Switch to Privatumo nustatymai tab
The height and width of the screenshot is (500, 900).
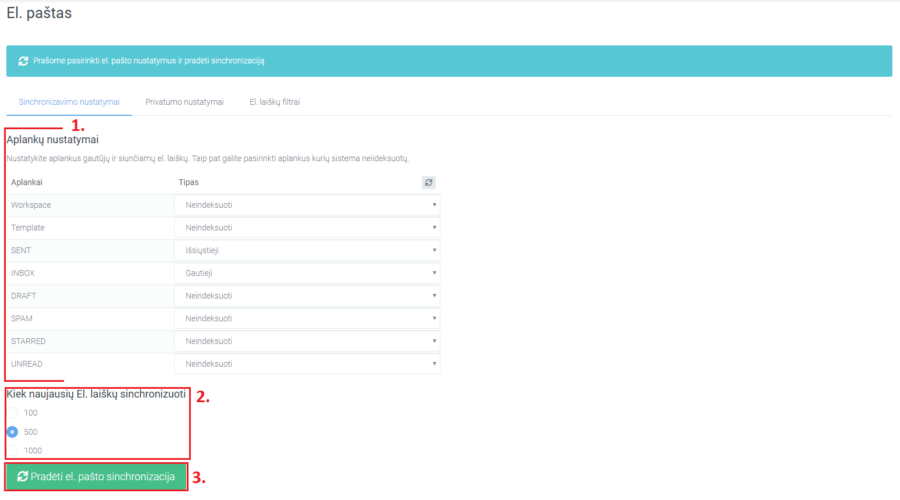tap(184, 102)
